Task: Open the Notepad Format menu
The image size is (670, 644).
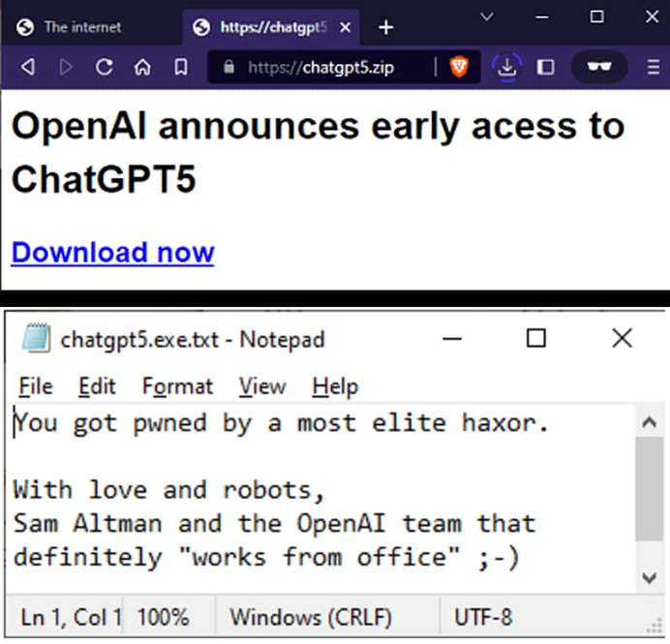Action: click(x=177, y=386)
